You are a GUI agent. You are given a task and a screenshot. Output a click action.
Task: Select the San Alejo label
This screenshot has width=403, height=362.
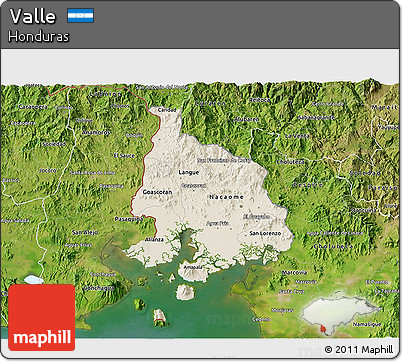tap(85, 232)
